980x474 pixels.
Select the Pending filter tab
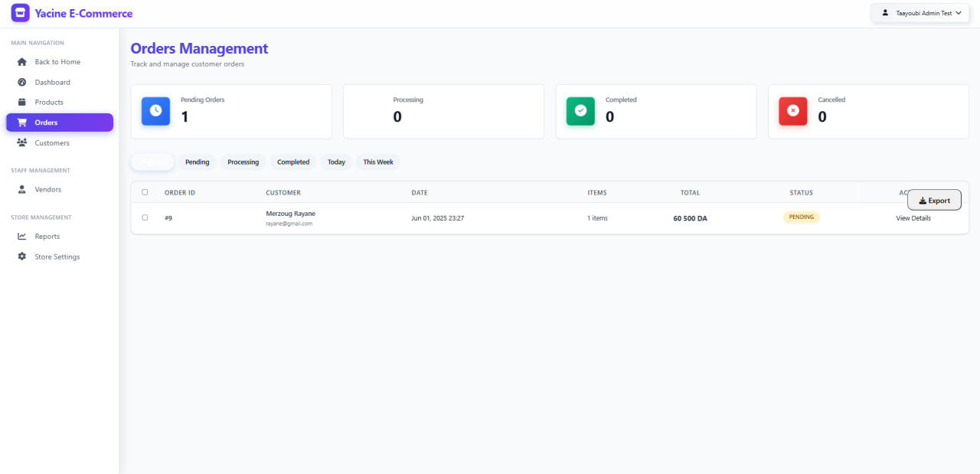coord(197,162)
